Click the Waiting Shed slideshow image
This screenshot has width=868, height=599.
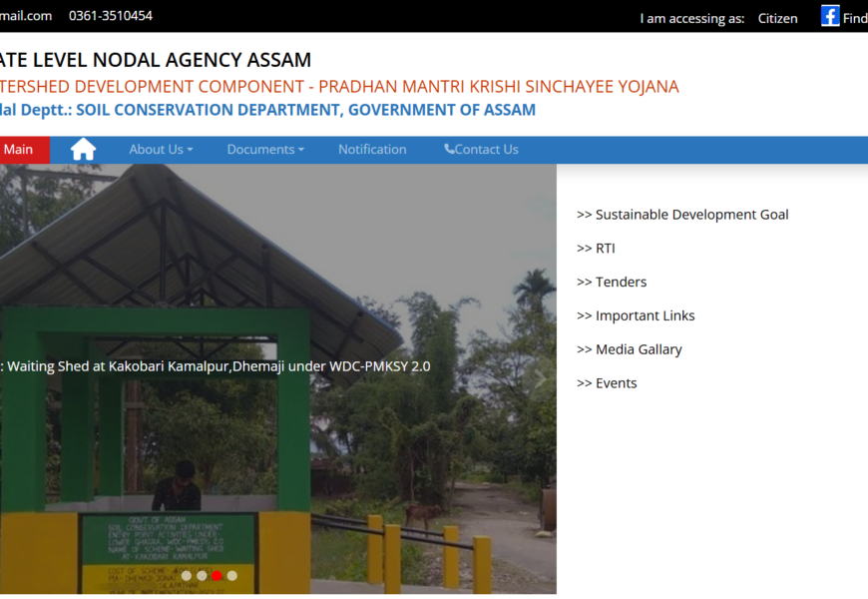(277, 449)
